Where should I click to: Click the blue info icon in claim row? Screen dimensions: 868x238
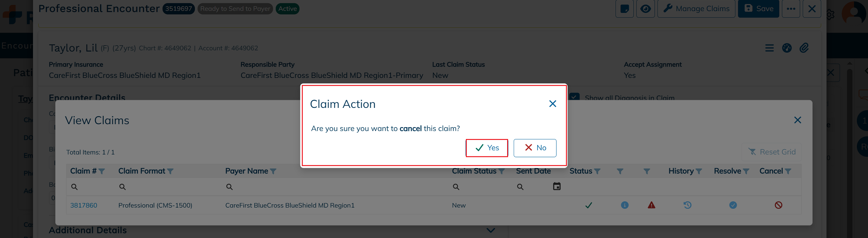click(x=625, y=205)
